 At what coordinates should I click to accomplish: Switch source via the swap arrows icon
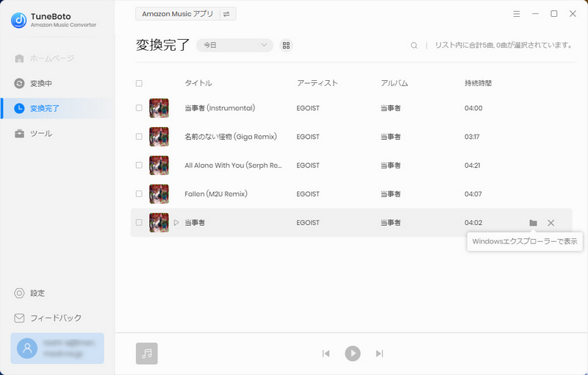coord(226,14)
